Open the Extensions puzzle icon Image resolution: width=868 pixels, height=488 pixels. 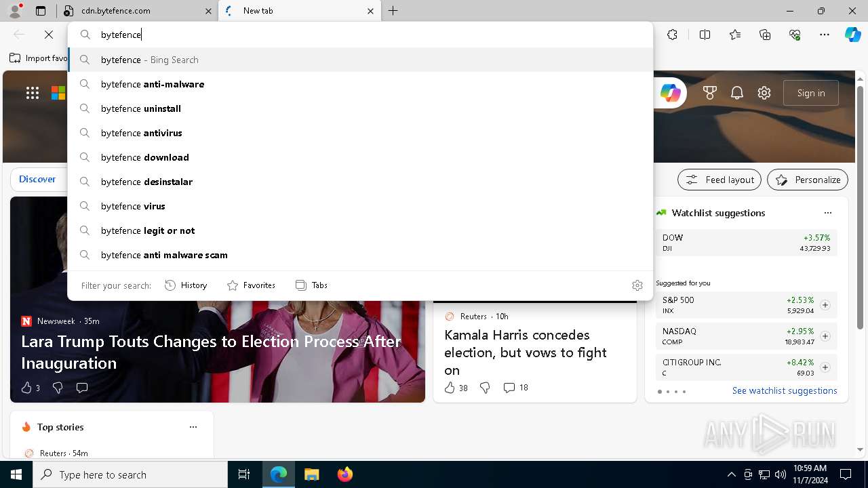pos(672,35)
